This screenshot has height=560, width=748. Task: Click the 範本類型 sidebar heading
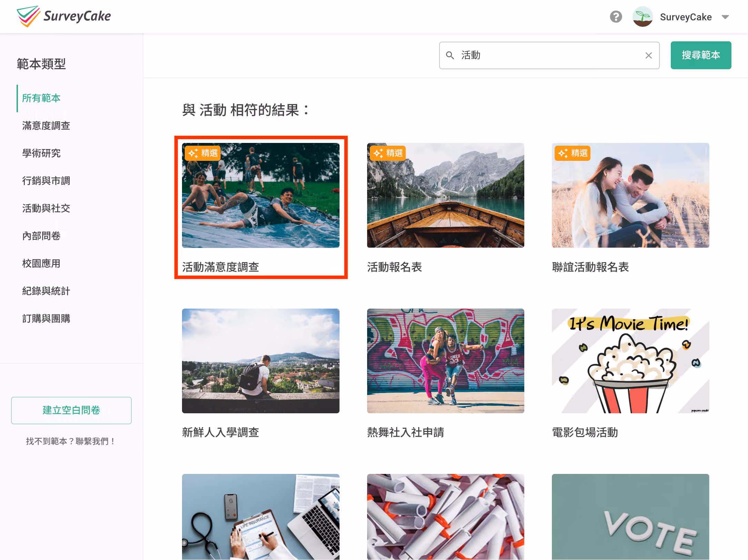41,64
